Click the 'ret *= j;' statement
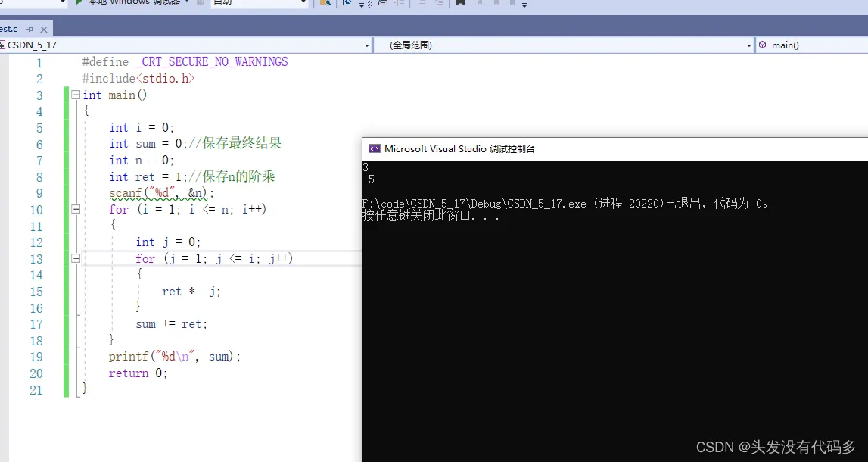This screenshot has width=868, height=462. (191, 292)
